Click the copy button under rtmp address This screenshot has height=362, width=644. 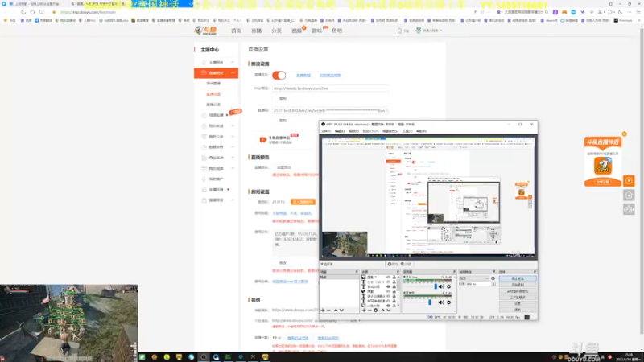[283, 98]
